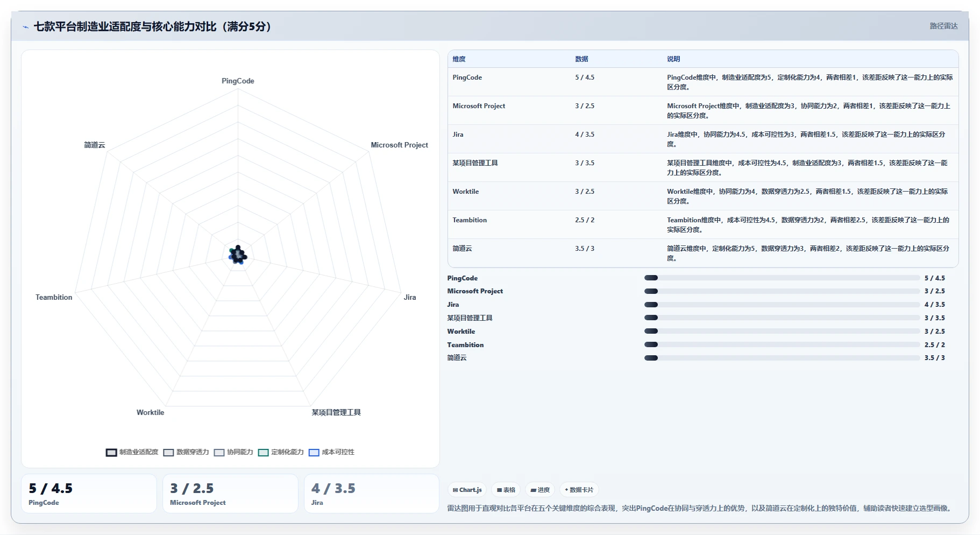Click the Worktile progress bar

coord(782,332)
